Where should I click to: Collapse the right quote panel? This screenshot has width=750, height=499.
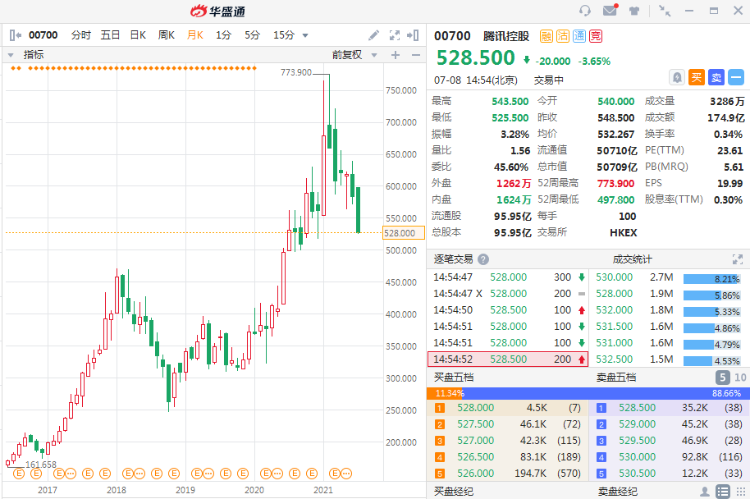pyautogui.click(x=413, y=35)
